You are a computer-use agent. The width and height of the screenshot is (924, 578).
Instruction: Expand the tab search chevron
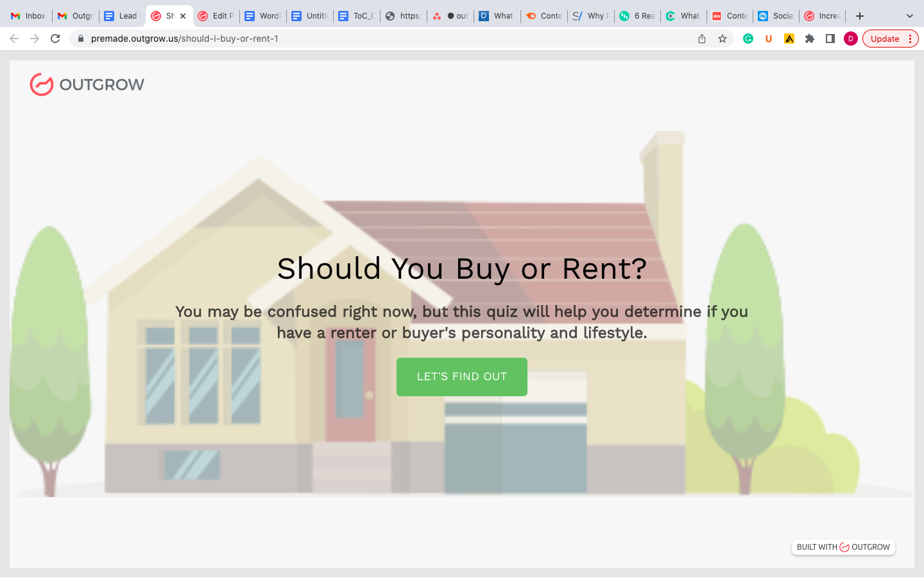pos(909,16)
